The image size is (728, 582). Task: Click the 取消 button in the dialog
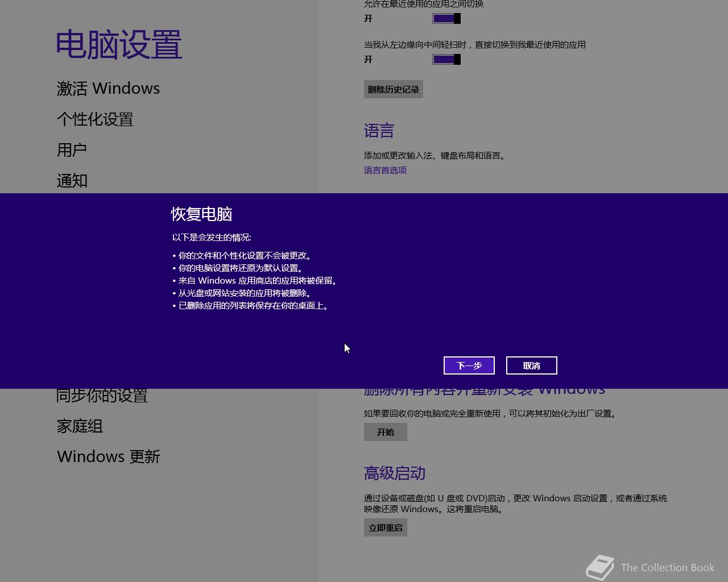pyautogui.click(x=532, y=365)
